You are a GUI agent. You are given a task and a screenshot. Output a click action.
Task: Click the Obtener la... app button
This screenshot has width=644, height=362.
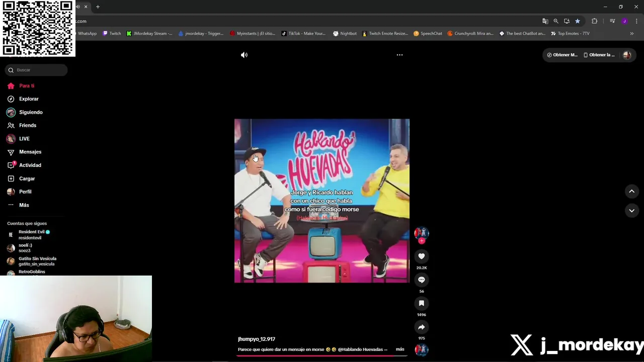click(x=599, y=55)
